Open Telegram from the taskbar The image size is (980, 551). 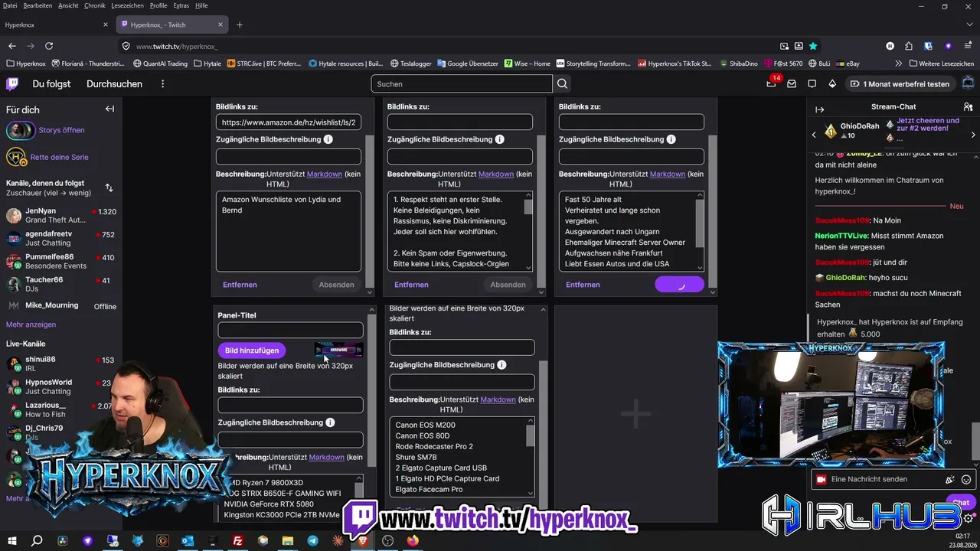pyautogui.click(x=312, y=541)
